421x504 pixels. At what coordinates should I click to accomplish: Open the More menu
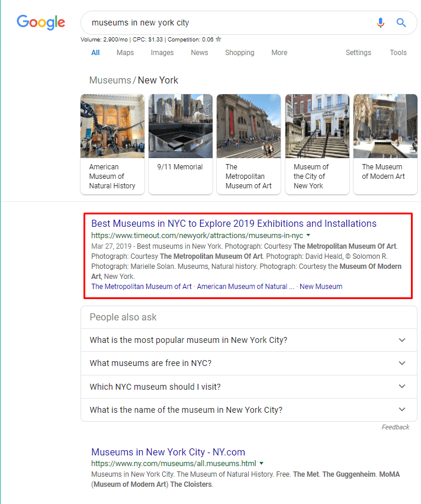pos(279,53)
